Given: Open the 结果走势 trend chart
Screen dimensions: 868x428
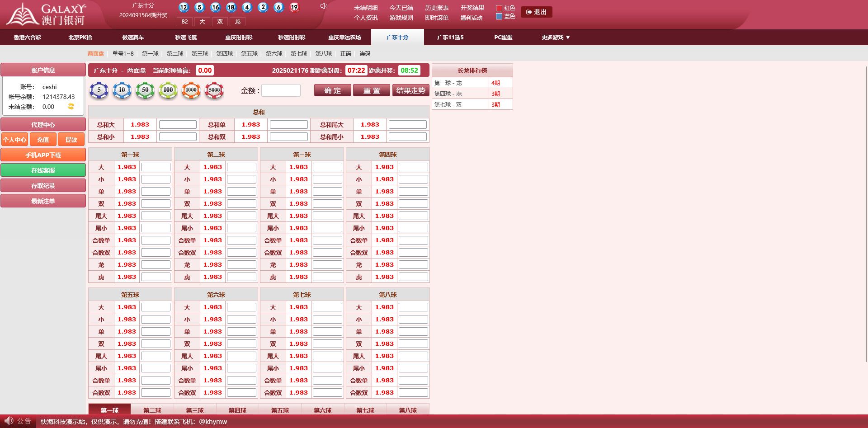Looking at the screenshot, I should [x=410, y=90].
